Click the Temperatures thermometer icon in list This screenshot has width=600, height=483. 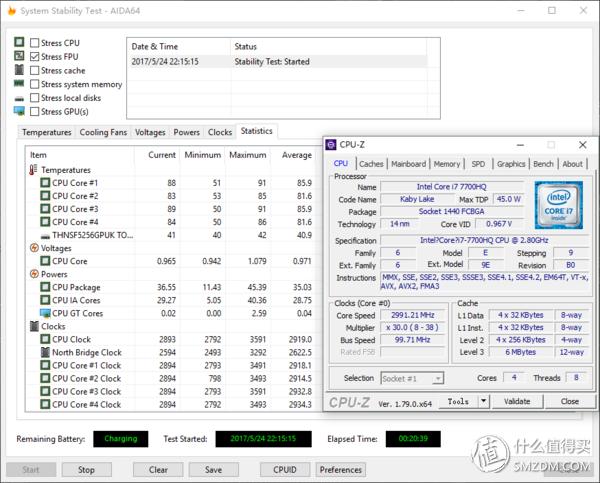coord(32,170)
